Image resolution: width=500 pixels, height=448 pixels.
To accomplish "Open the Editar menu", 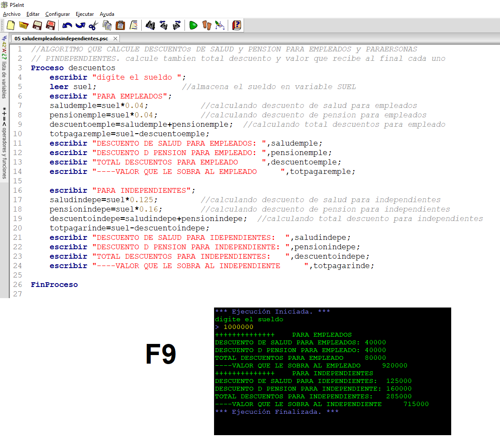I will point(33,14).
